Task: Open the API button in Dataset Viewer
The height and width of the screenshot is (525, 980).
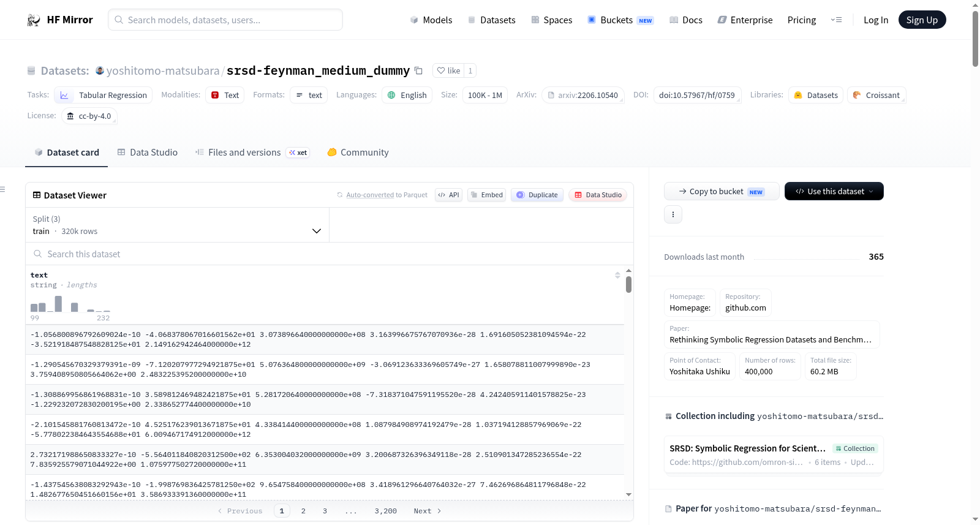Action: click(448, 195)
